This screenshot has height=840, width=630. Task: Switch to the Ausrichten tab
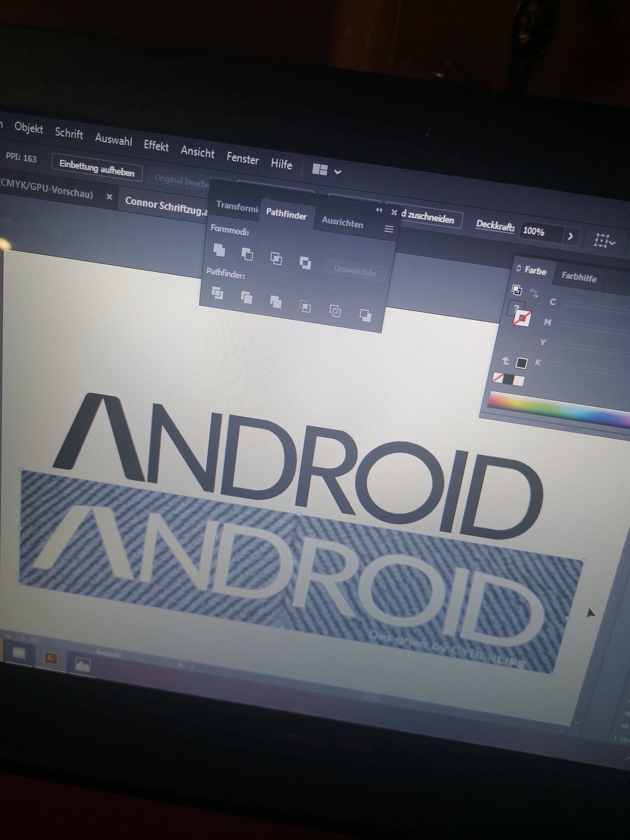pyautogui.click(x=342, y=222)
